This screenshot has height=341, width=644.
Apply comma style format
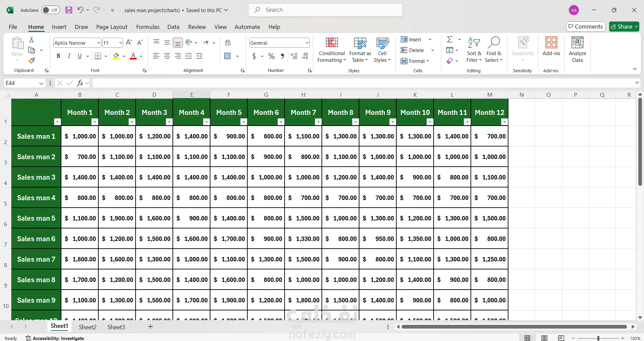tap(282, 56)
